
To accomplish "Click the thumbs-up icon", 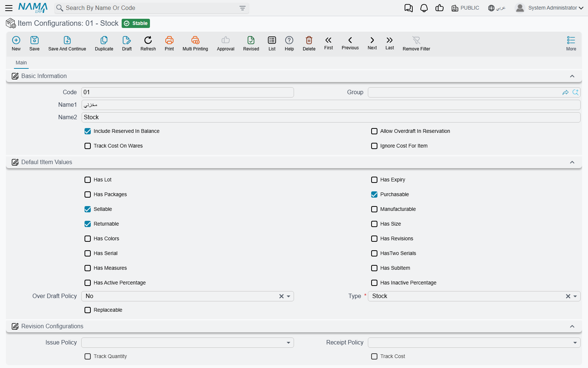I will pyautogui.click(x=440, y=8).
